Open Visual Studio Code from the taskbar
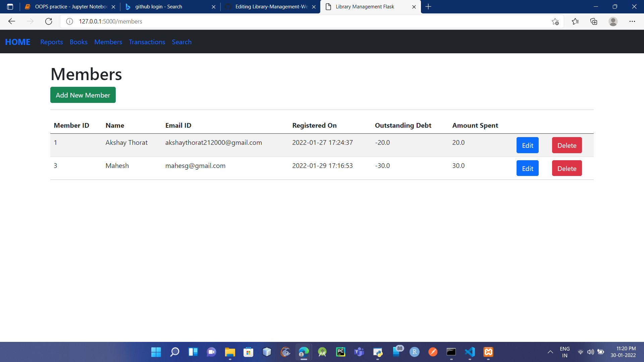The image size is (644, 362). click(470, 352)
